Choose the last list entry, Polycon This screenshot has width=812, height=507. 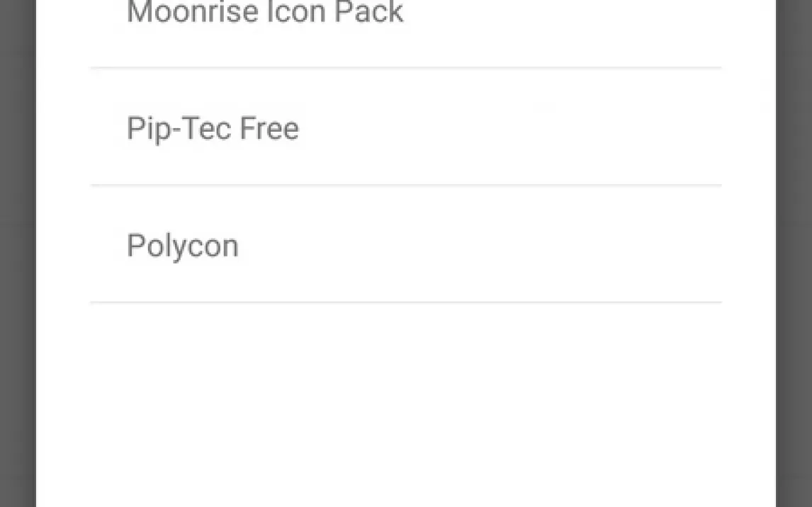(x=405, y=244)
